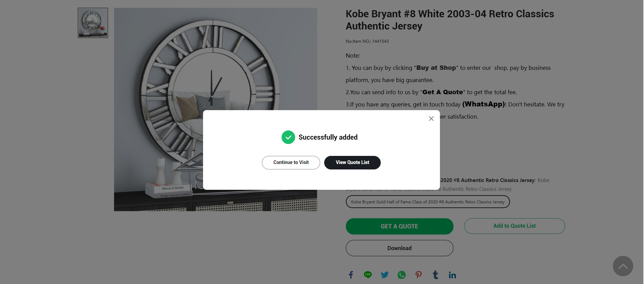Click the Kobe Bryant jersey product title
644x284 pixels.
(x=450, y=20)
